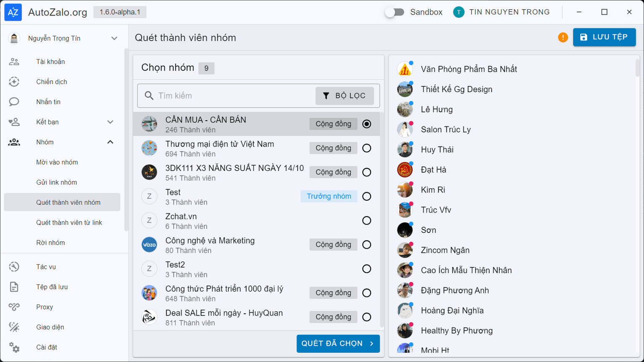Click the LƯU TỆP save button

coord(604,37)
